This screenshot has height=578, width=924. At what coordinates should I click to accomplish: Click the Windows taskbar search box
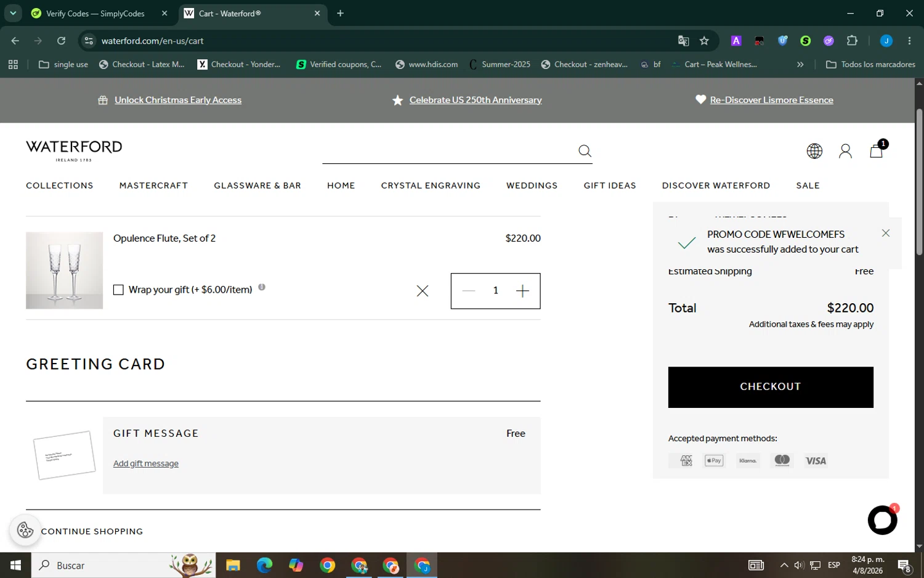click(123, 565)
